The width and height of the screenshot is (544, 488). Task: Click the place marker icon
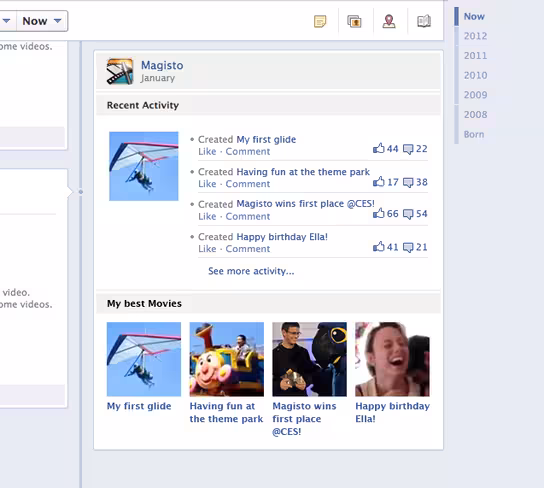tap(389, 22)
